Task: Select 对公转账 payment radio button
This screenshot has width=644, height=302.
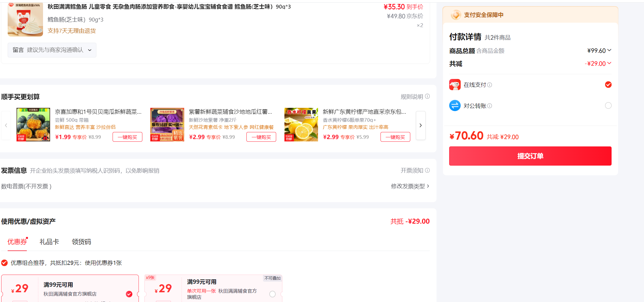Action: tap(608, 105)
